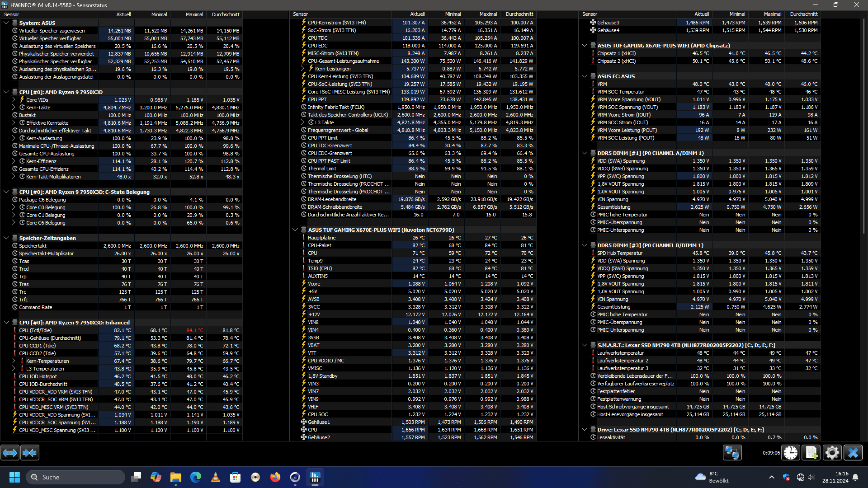Expand the Kern-Leistungen row

point(303,69)
